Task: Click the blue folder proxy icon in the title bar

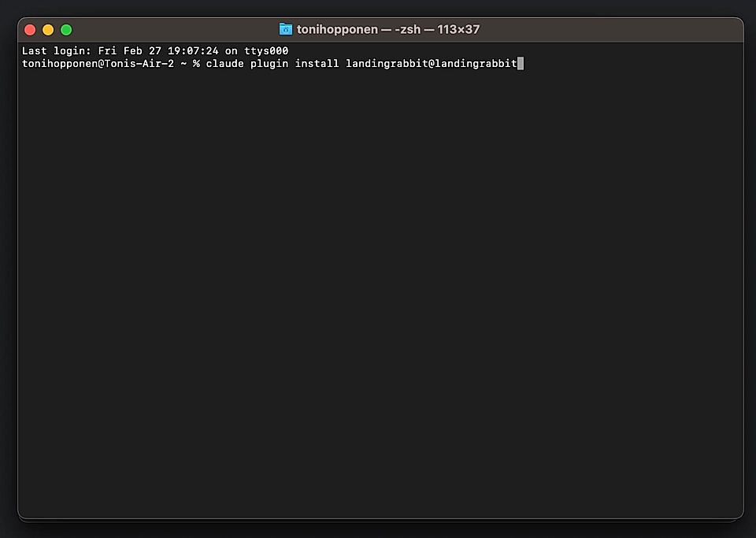Action: coord(285,29)
